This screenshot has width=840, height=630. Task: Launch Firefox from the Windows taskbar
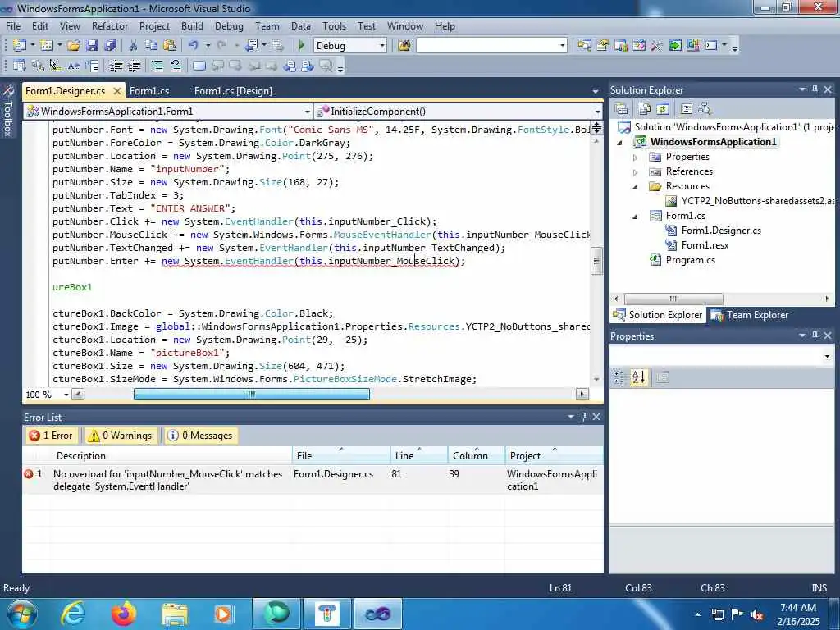[124, 614]
